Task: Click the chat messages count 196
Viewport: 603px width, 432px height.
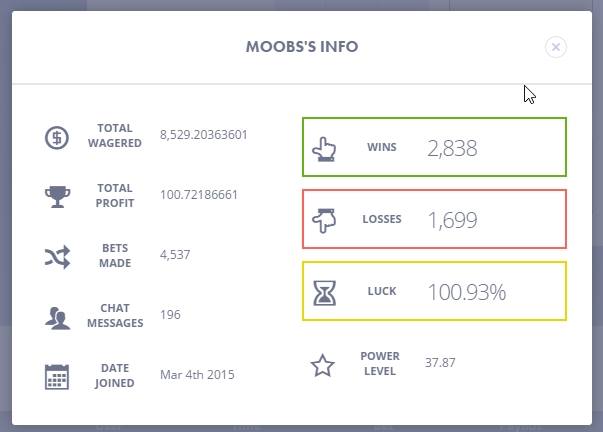Action: [x=170, y=315]
